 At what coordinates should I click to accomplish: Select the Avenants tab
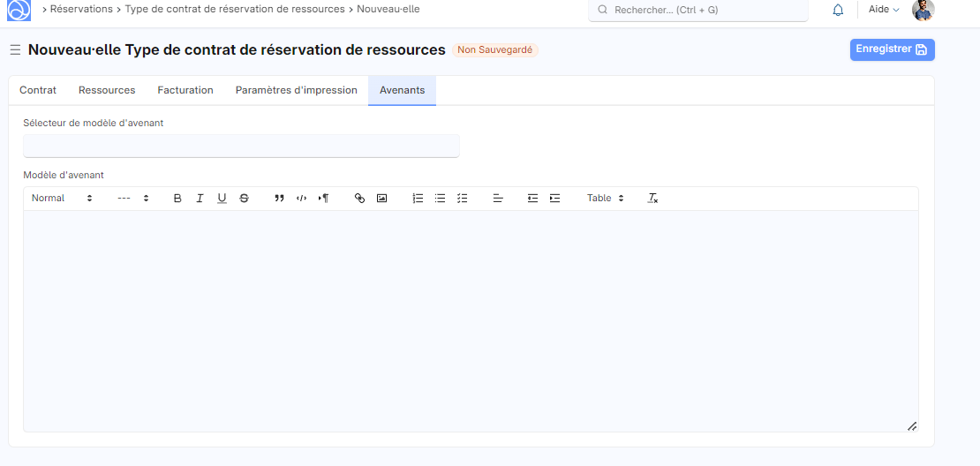coord(402,90)
